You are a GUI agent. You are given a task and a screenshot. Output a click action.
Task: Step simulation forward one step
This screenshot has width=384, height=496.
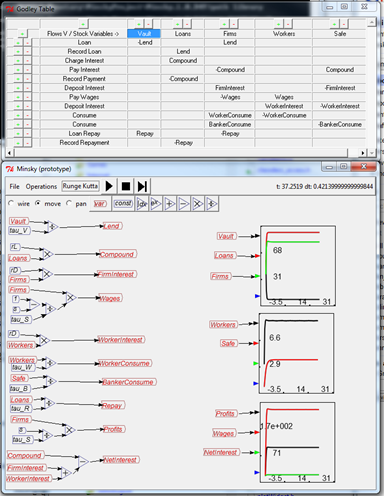pos(142,186)
